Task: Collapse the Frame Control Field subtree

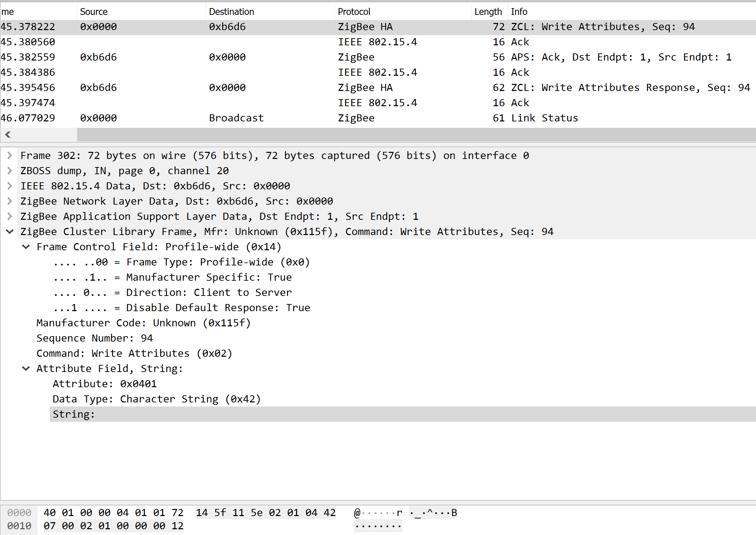Action: 26,247
